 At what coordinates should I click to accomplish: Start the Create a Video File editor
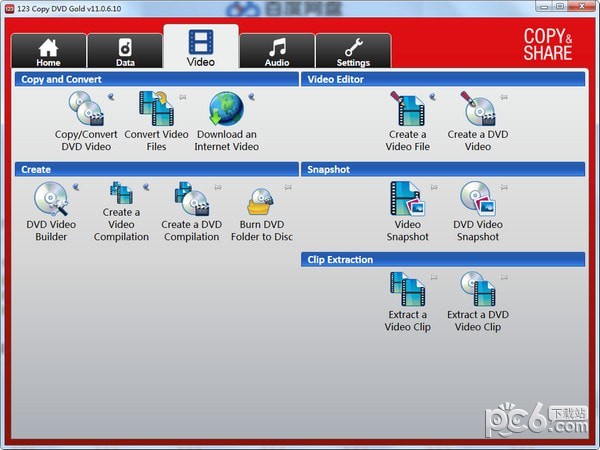[x=408, y=122]
